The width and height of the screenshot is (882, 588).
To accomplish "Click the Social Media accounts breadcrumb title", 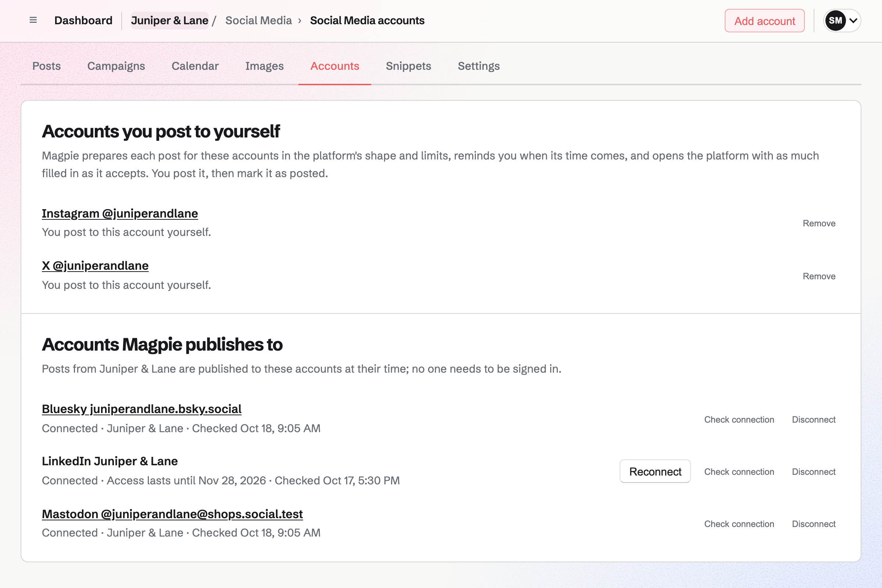I will 367,21.
